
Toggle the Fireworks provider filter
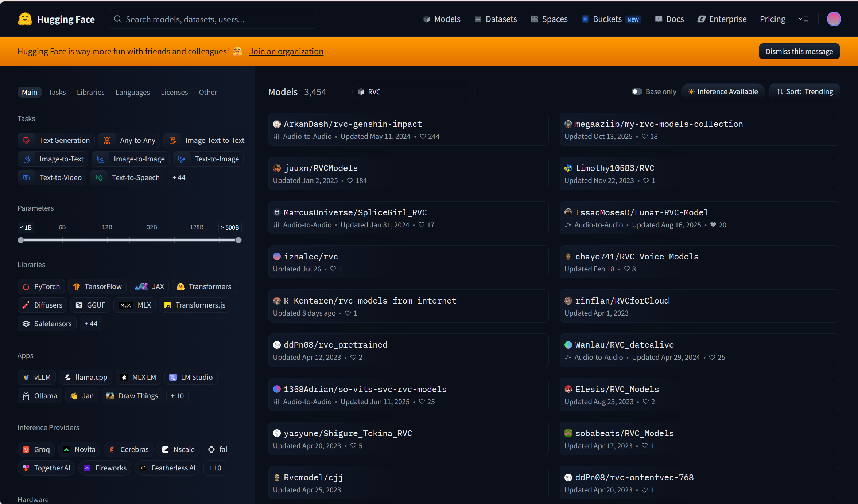pos(105,468)
